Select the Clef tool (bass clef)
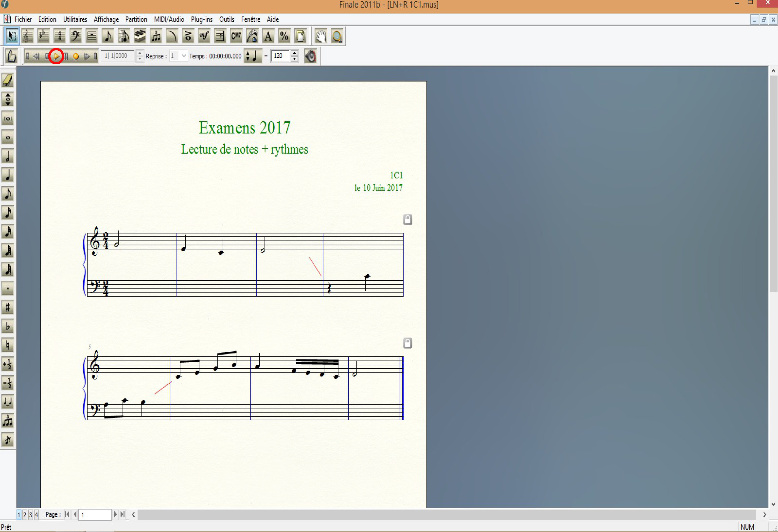 coord(76,36)
